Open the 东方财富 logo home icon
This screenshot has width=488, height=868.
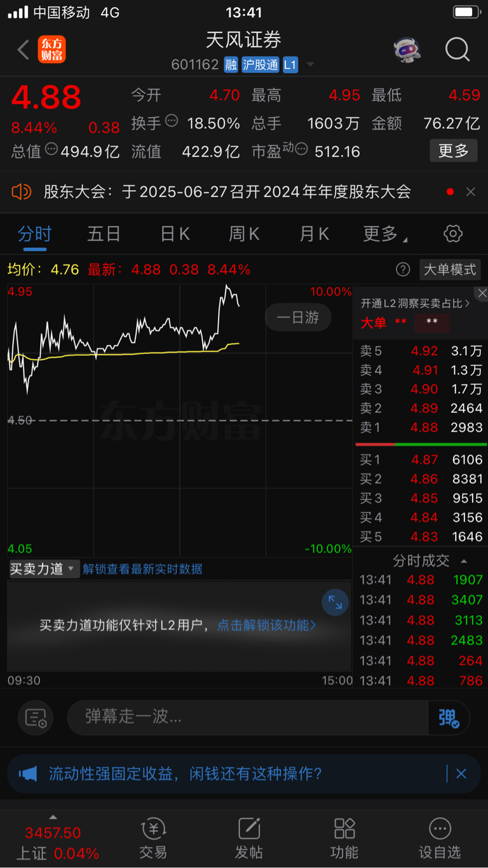(x=51, y=50)
